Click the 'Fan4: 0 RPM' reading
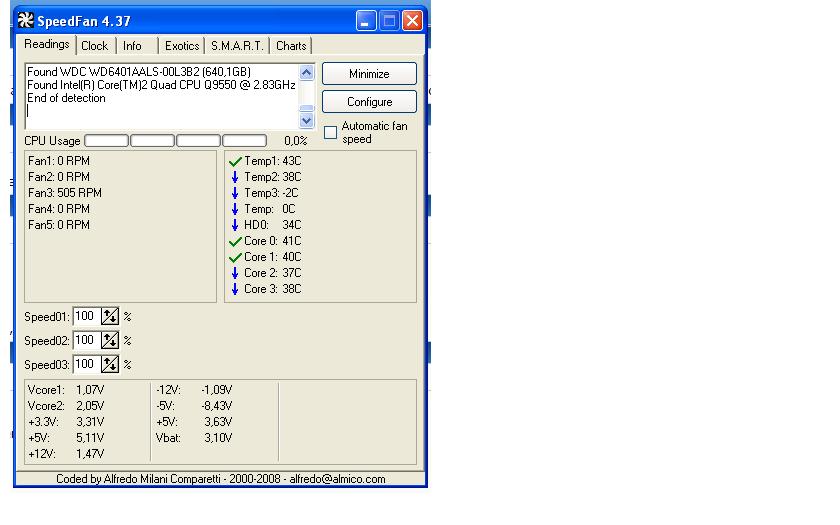This screenshot has height=525, width=840. [x=59, y=209]
